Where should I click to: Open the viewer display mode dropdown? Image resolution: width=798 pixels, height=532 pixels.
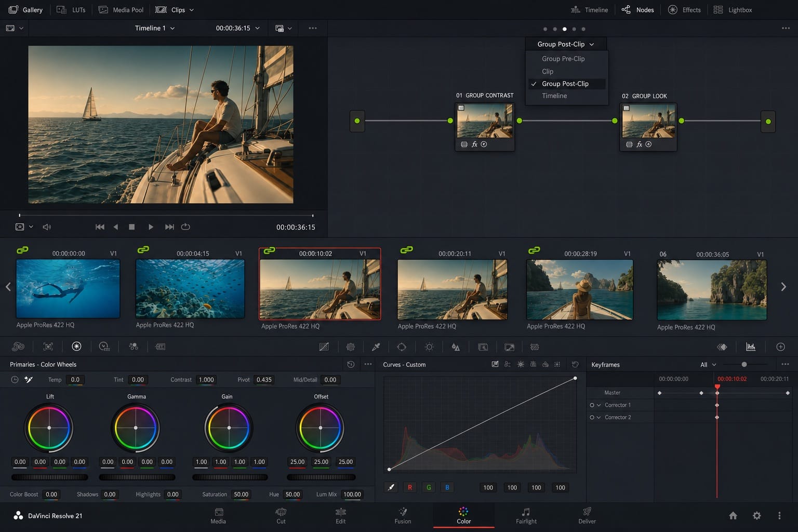tap(283, 28)
